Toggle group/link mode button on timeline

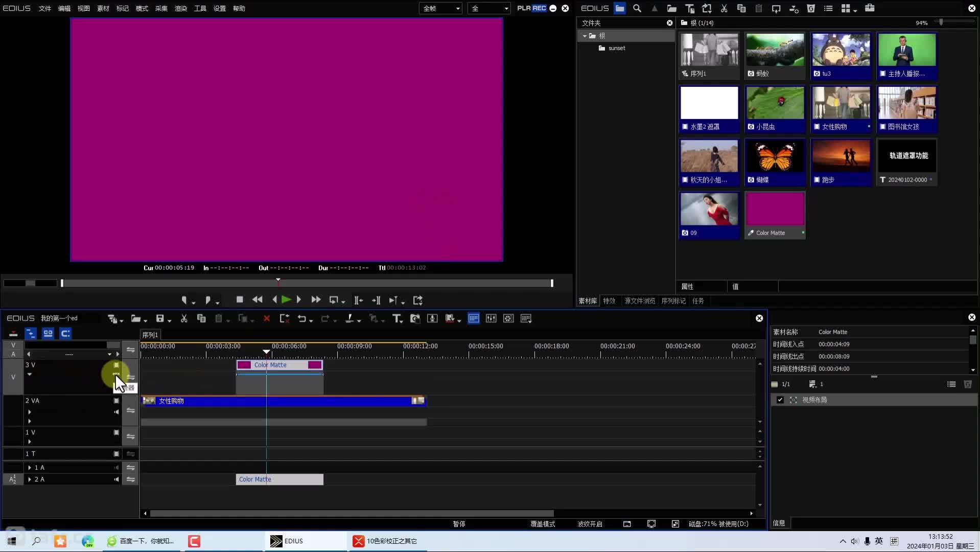pos(48,333)
